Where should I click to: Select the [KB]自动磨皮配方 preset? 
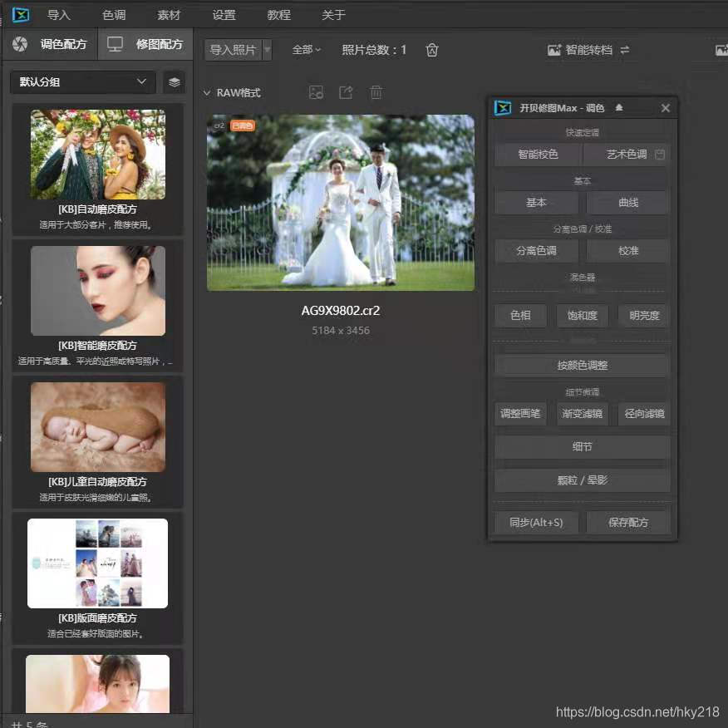click(x=97, y=170)
